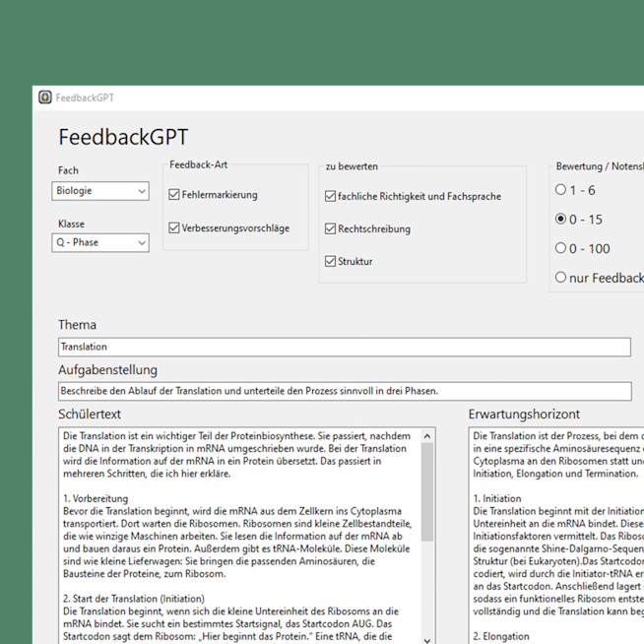Click '2. Start der Translation (Initiation)' line

(x=134, y=599)
